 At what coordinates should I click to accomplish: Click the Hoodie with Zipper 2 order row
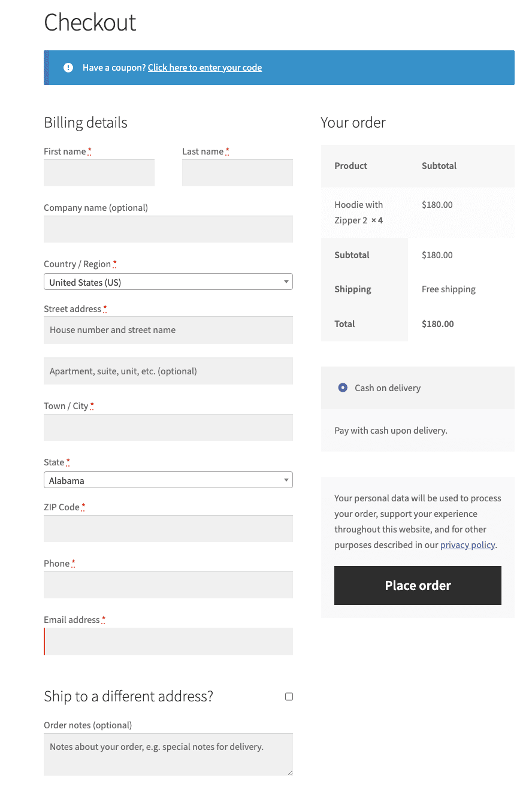tap(418, 212)
